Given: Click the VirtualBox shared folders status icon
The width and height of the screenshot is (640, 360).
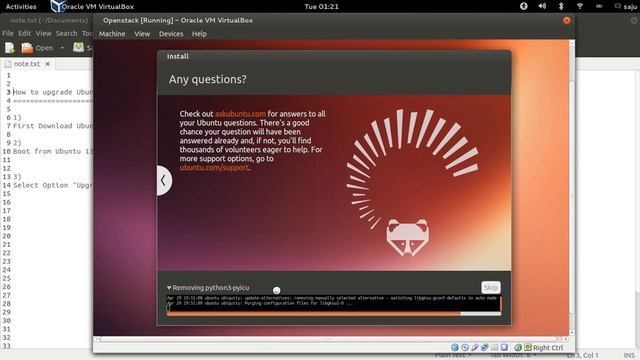Looking at the screenshot, I should click(x=494, y=347).
